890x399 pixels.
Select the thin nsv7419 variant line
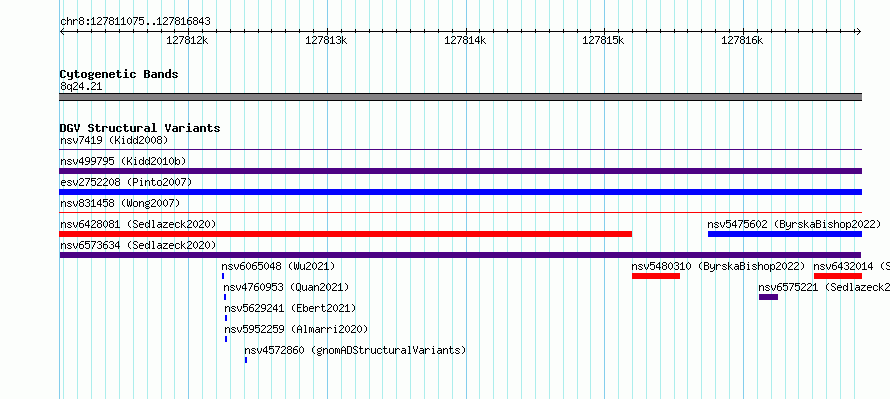click(461, 150)
